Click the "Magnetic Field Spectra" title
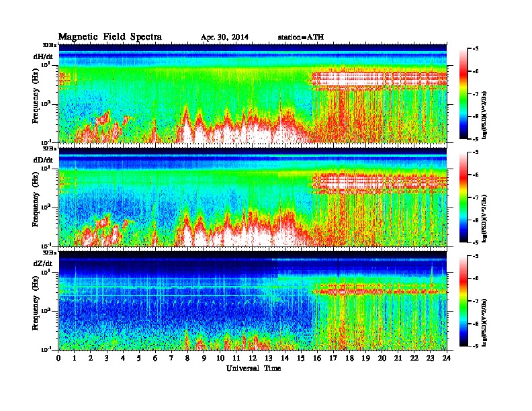The image size is (532, 411). (110, 37)
